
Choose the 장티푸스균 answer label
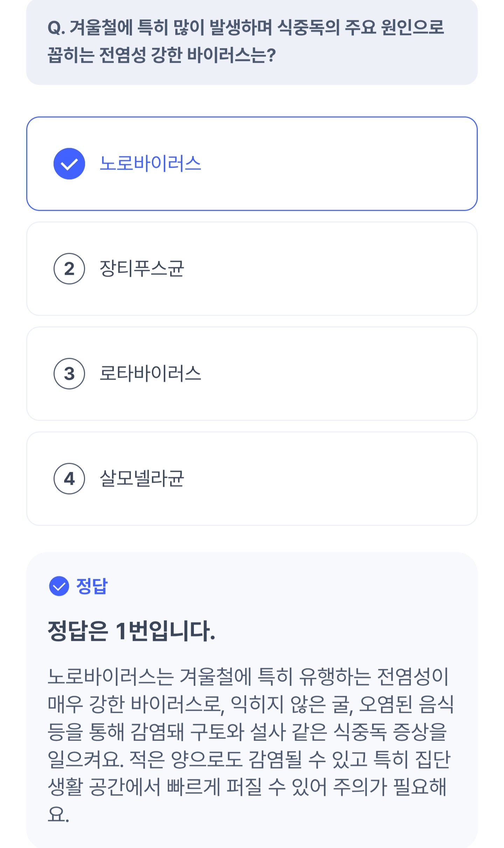(x=142, y=269)
